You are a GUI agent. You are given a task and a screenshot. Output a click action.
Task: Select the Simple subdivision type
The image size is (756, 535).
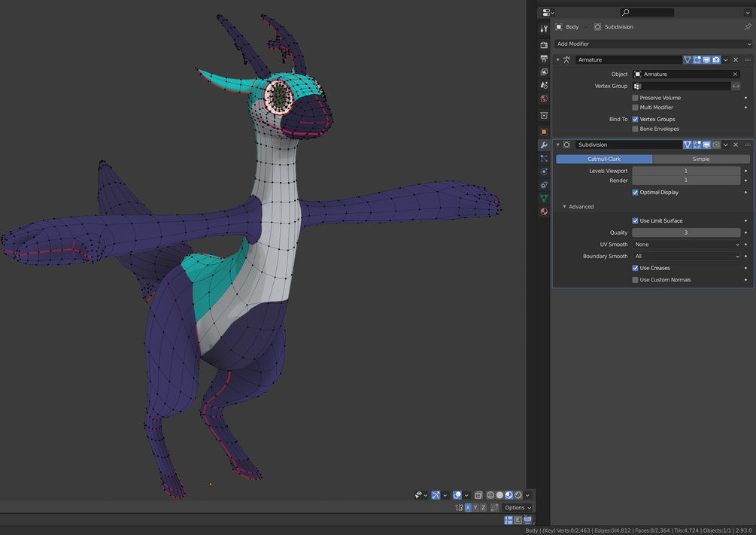pyautogui.click(x=700, y=159)
